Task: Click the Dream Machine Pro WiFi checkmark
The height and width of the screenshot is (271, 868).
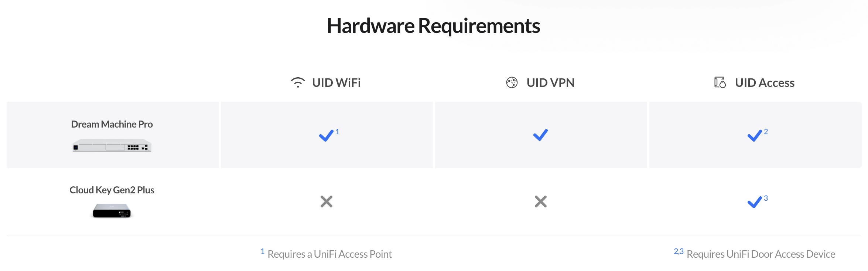Action: coord(326,136)
